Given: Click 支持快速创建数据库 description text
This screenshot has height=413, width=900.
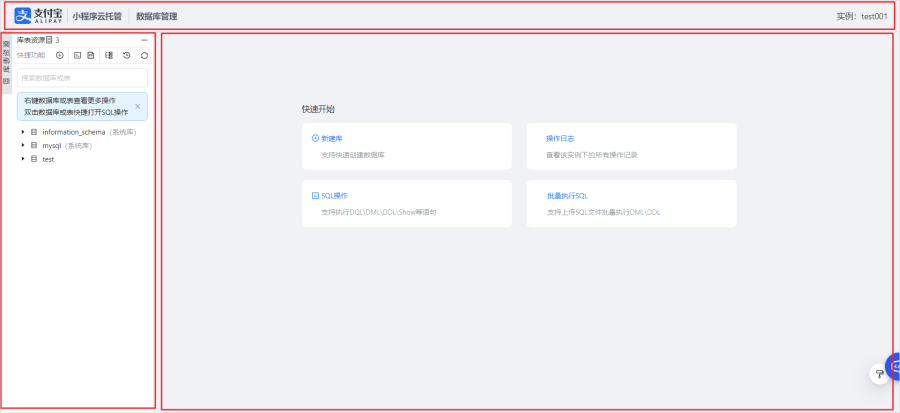Looking at the screenshot, I should tap(353, 155).
